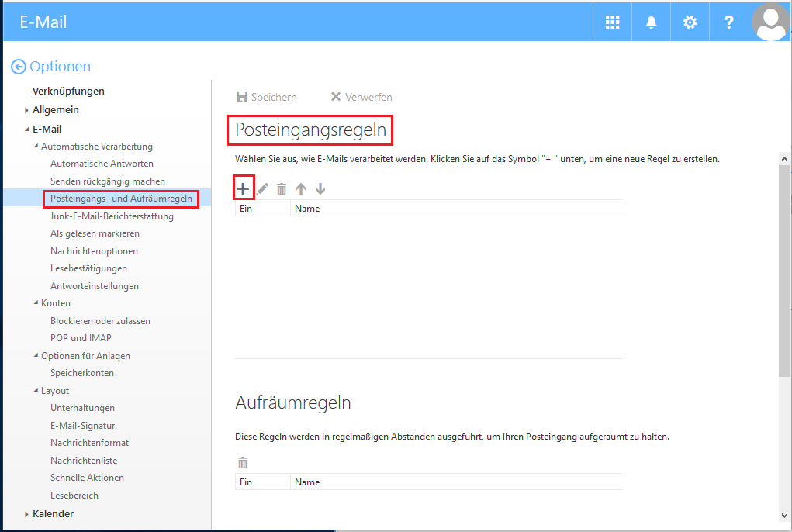Open the settings gear icon
This screenshot has width=792, height=532.
[x=690, y=22]
